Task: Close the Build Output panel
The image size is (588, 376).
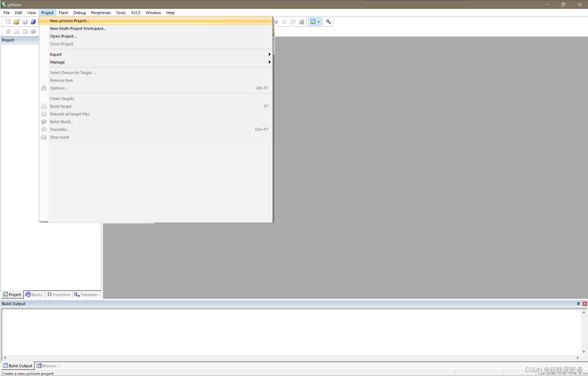Action: tap(585, 303)
